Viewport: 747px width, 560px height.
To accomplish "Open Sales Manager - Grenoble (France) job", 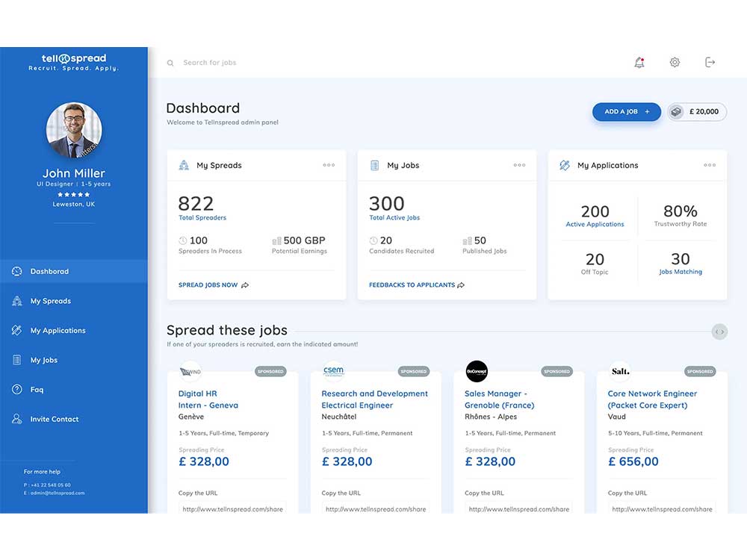I will [499, 399].
